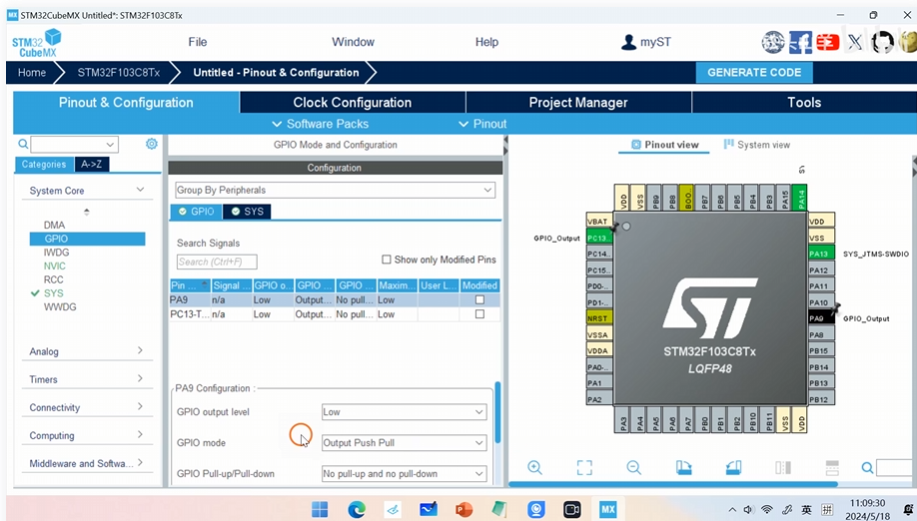Open the Help menu

487,42
